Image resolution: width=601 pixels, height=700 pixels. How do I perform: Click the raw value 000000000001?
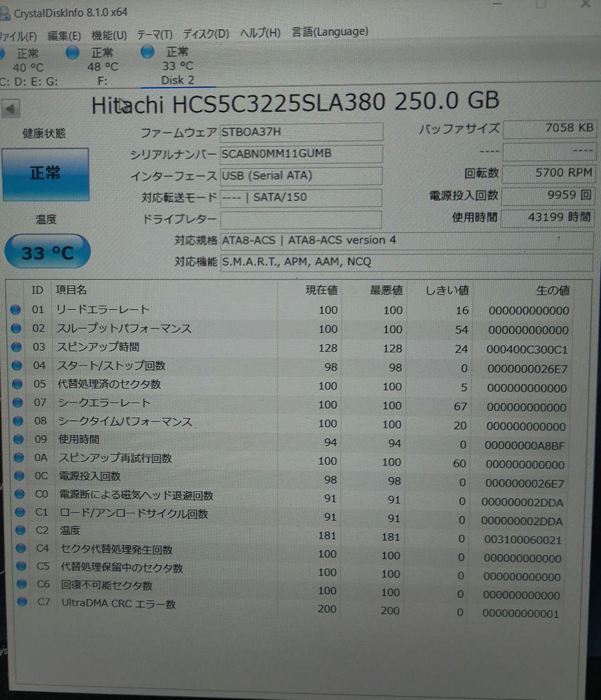tap(520, 614)
